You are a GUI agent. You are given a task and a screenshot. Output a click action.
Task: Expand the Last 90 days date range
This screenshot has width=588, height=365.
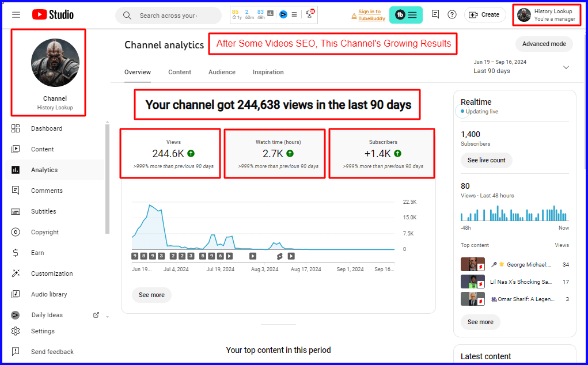coord(521,67)
